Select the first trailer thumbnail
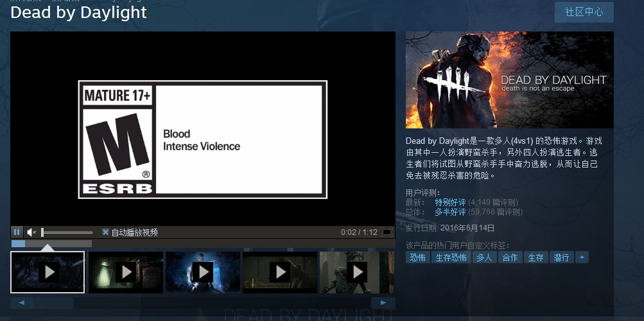Viewport: 644px width, 321px height. coord(48,272)
